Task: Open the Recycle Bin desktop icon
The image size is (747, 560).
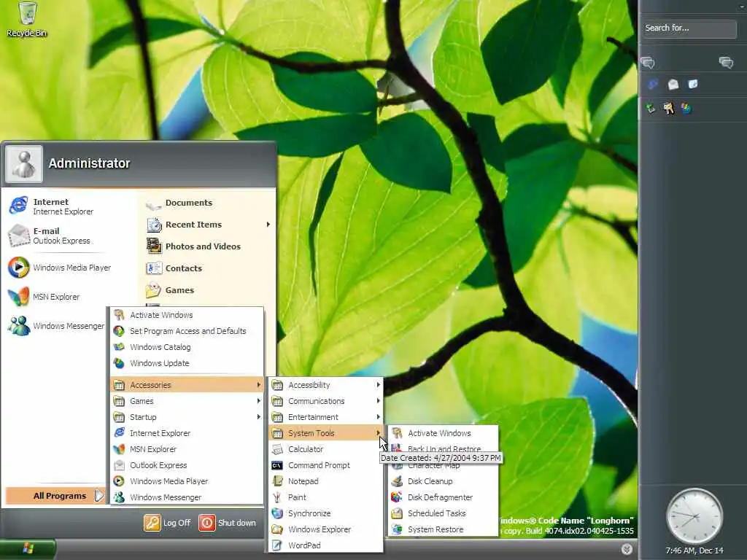Action: click(x=27, y=20)
